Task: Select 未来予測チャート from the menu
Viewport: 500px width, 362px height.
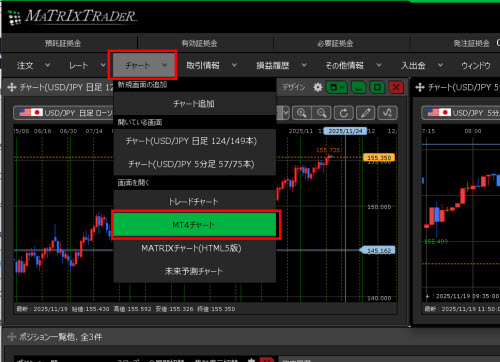Action: pos(195,271)
